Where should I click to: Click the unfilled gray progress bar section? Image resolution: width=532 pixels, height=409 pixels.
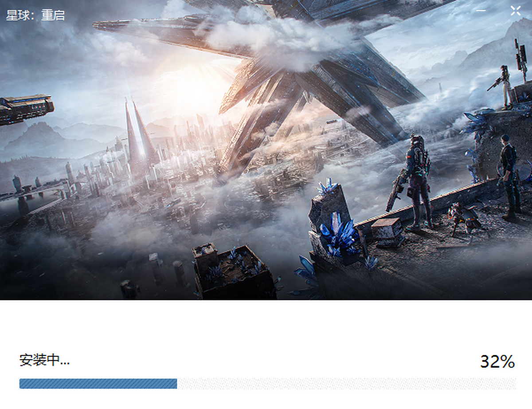tap(346, 384)
